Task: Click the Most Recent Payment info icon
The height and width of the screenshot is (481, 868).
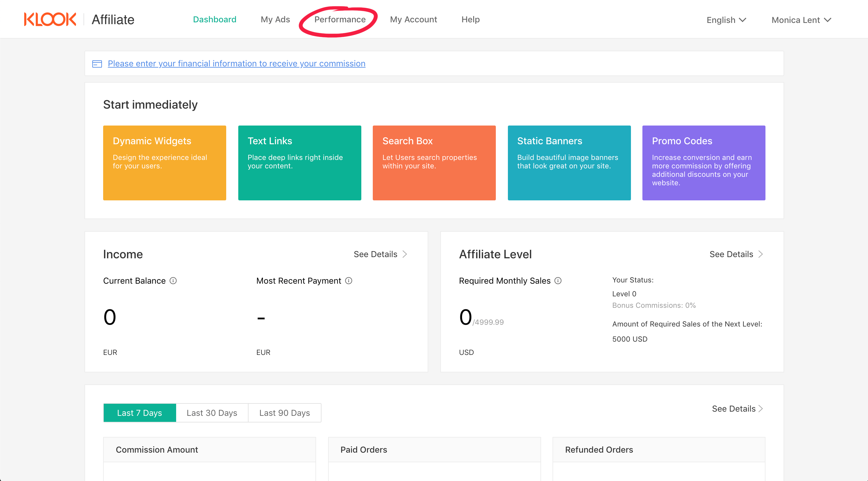Action: (349, 281)
